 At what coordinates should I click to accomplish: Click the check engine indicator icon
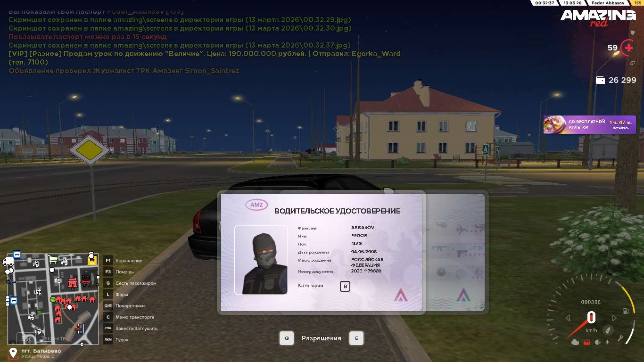pyautogui.click(x=575, y=342)
